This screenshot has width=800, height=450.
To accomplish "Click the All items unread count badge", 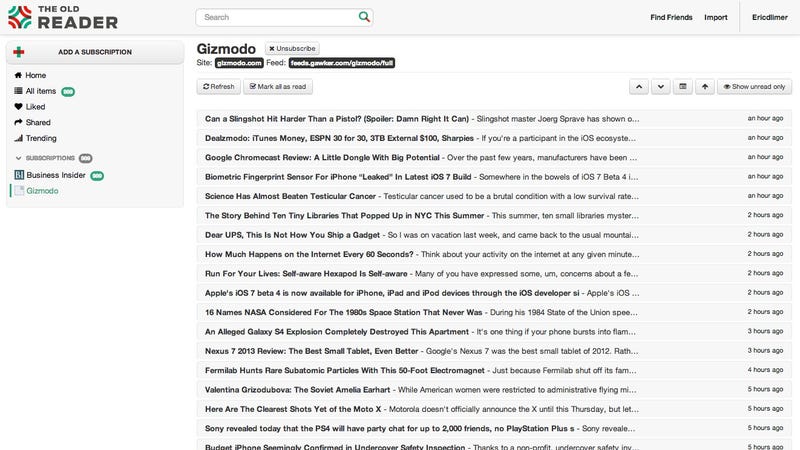I will click(68, 92).
